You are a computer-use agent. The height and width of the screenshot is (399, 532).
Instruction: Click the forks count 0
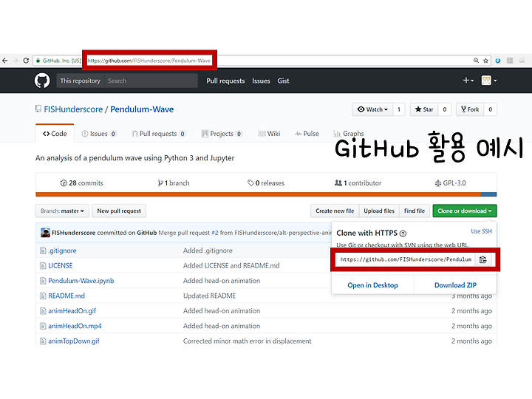click(x=491, y=109)
